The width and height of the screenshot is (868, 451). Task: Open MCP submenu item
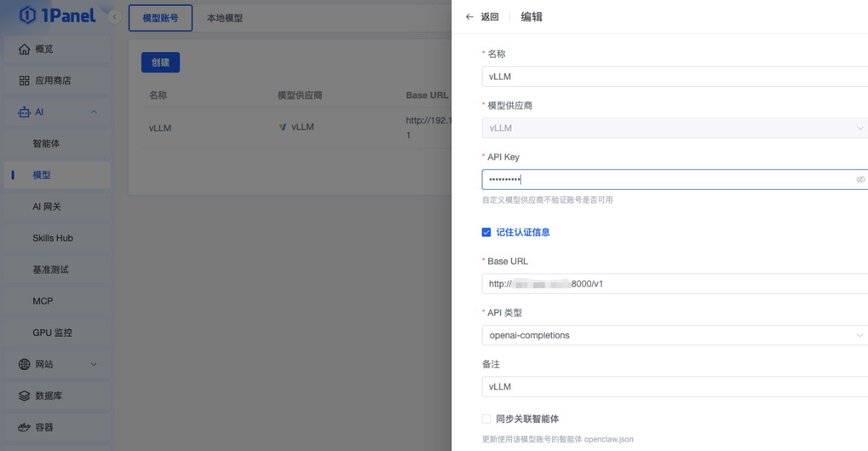tap(57, 301)
